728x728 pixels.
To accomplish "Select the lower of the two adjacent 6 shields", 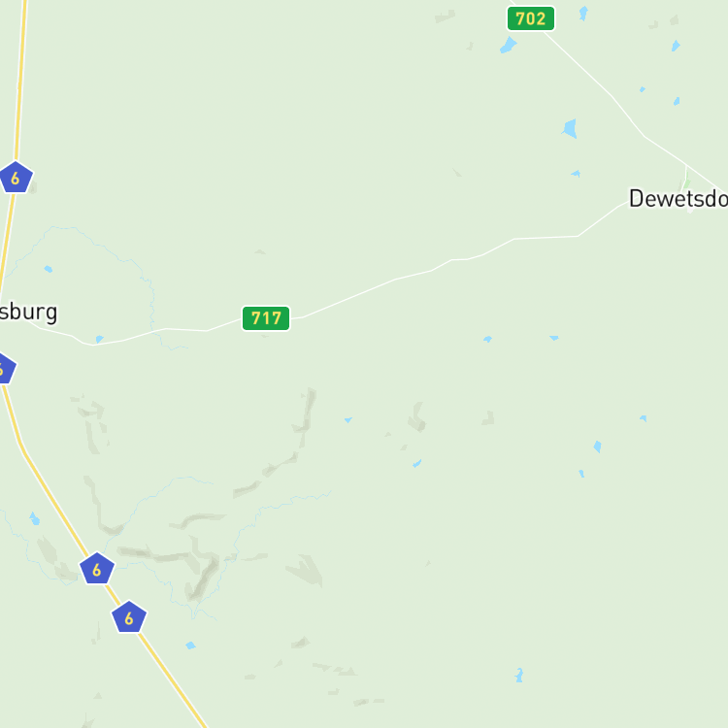I will pos(129,617).
